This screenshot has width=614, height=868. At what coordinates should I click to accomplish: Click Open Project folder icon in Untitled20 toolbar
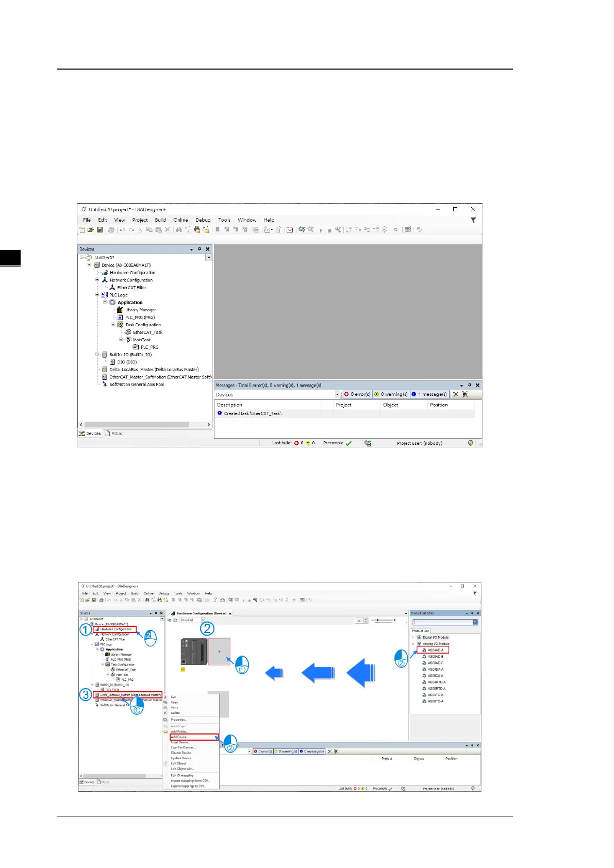[91, 230]
